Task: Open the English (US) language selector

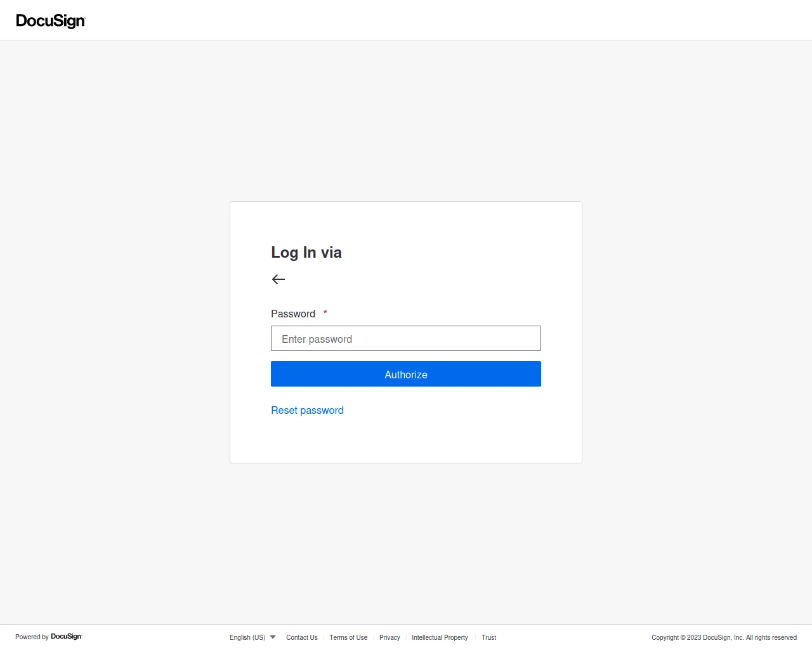Action: [x=247, y=637]
